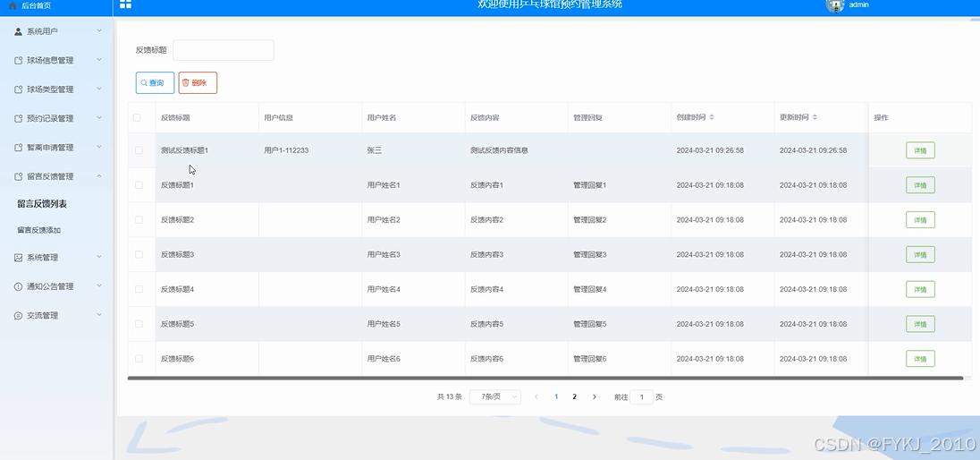Open the 交流管理 menu label
Screen dimensions: 980x460
pos(43,315)
